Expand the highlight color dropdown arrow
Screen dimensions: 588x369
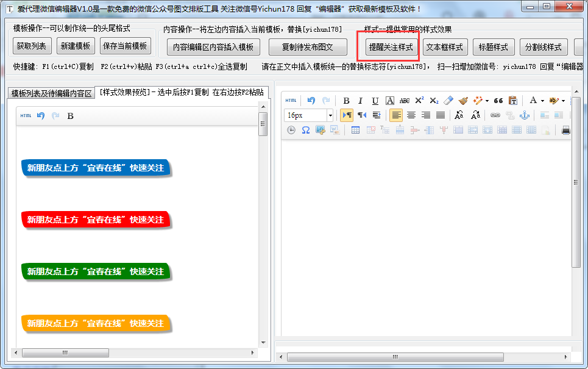click(x=563, y=101)
